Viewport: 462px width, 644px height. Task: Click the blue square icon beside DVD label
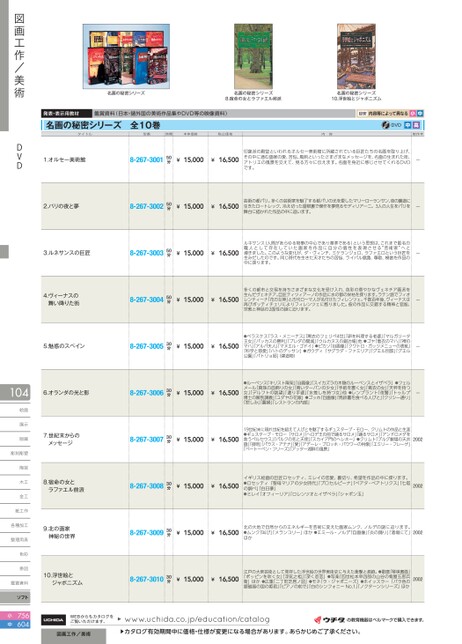tap(408, 125)
